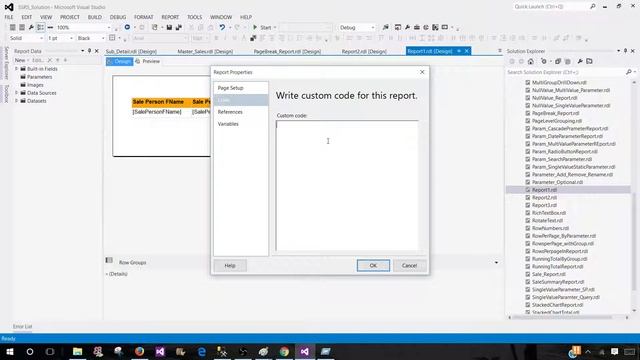
Task: Click the foreground/background color icon in format toolbar
Action: [x=253, y=38]
